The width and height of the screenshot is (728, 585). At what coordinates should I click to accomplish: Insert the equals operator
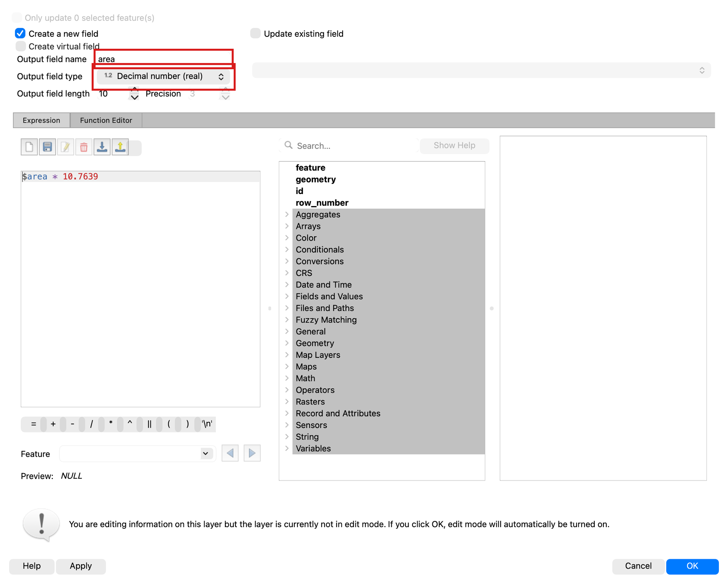coord(33,424)
